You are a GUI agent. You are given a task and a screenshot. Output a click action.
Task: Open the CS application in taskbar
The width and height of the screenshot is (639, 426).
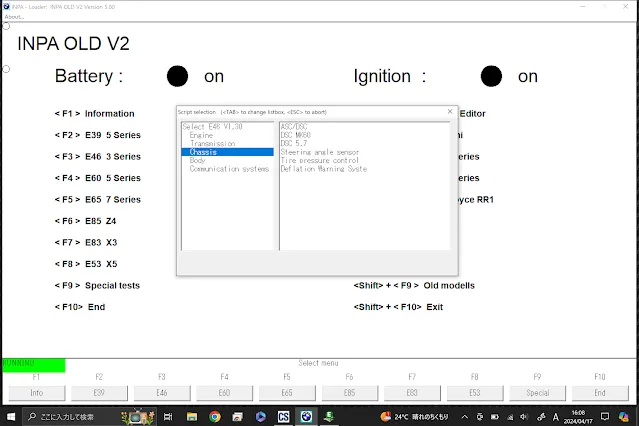click(284, 417)
